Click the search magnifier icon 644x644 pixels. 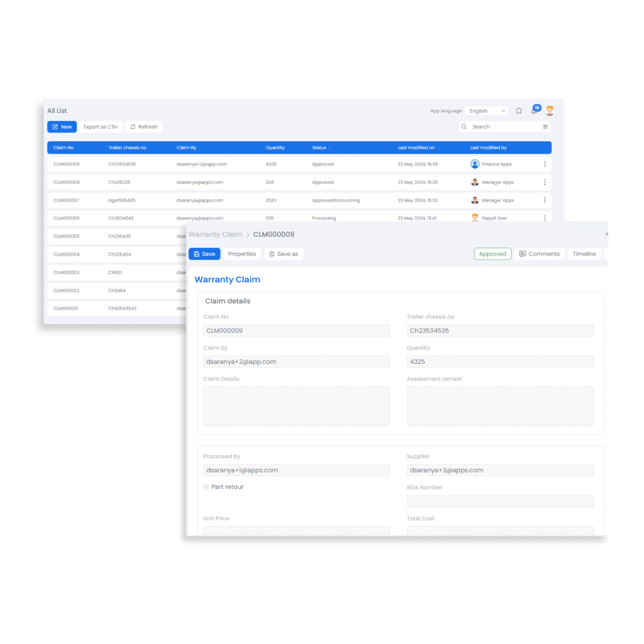click(x=464, y=127)
